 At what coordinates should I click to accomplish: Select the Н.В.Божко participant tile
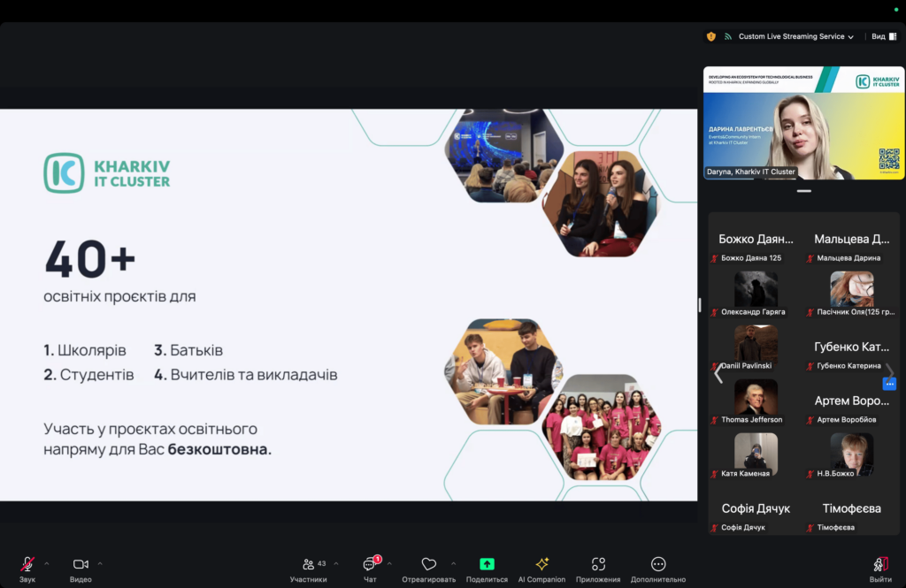point(852,455)
